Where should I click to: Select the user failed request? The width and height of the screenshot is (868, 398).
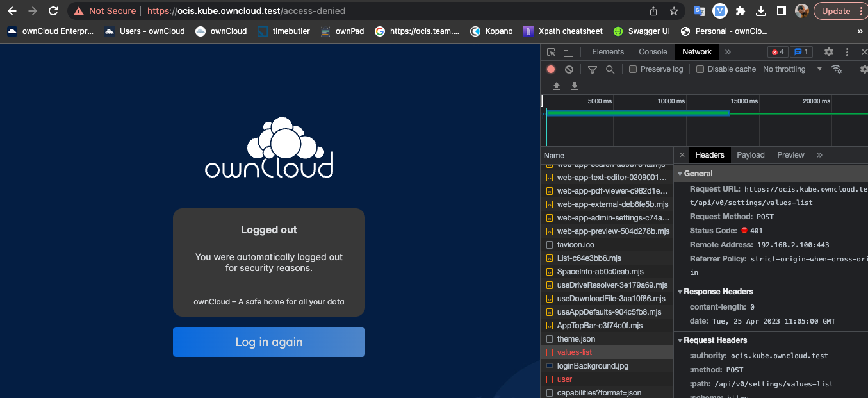[x=607, y=379]
